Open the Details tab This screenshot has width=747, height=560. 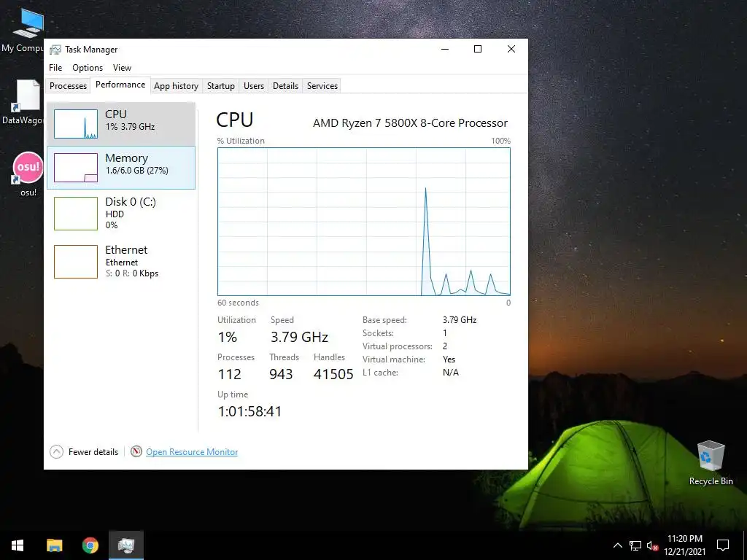click(285, 86)
